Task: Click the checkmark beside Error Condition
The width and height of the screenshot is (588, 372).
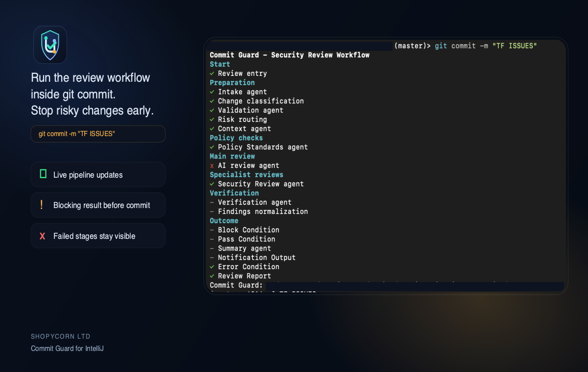Action: [212, 267]
